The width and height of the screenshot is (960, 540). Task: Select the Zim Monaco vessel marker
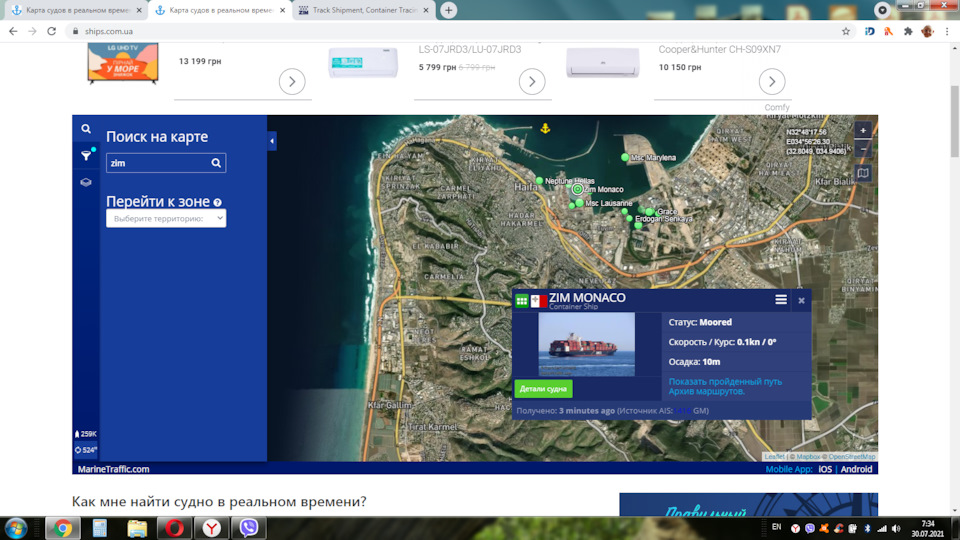pos(577,189)
